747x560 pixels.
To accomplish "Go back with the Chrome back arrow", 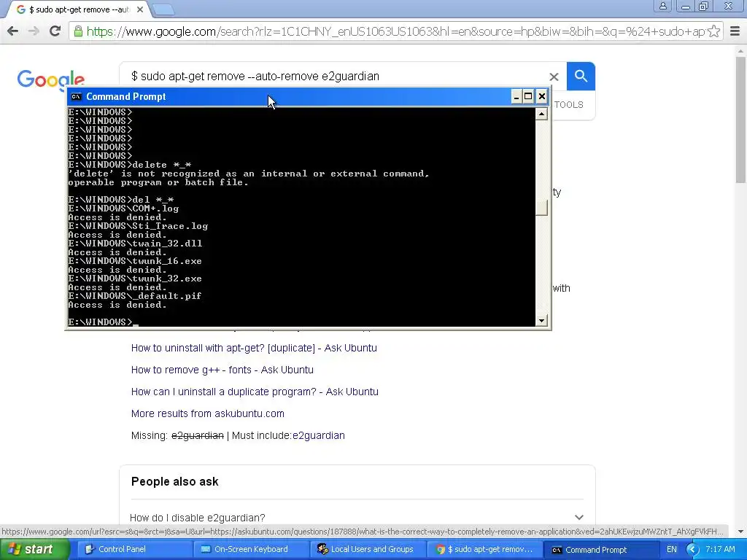I will [13, 31].
